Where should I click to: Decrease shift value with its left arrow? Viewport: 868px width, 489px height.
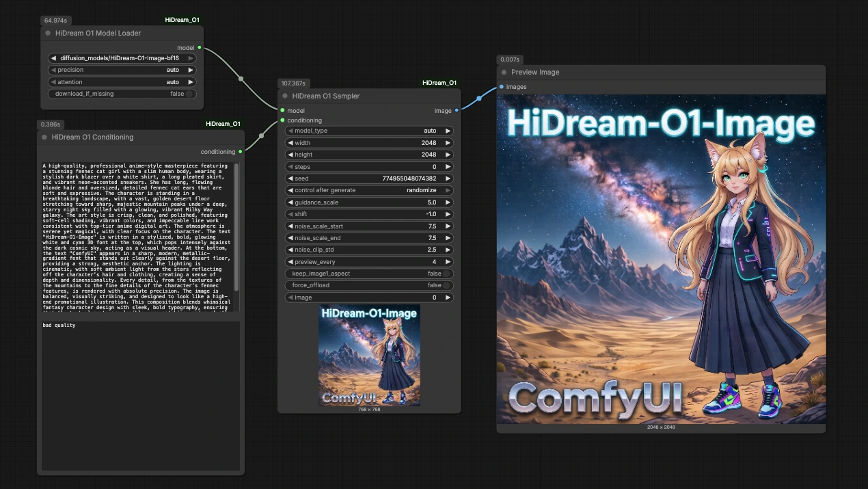coord(290,214)
